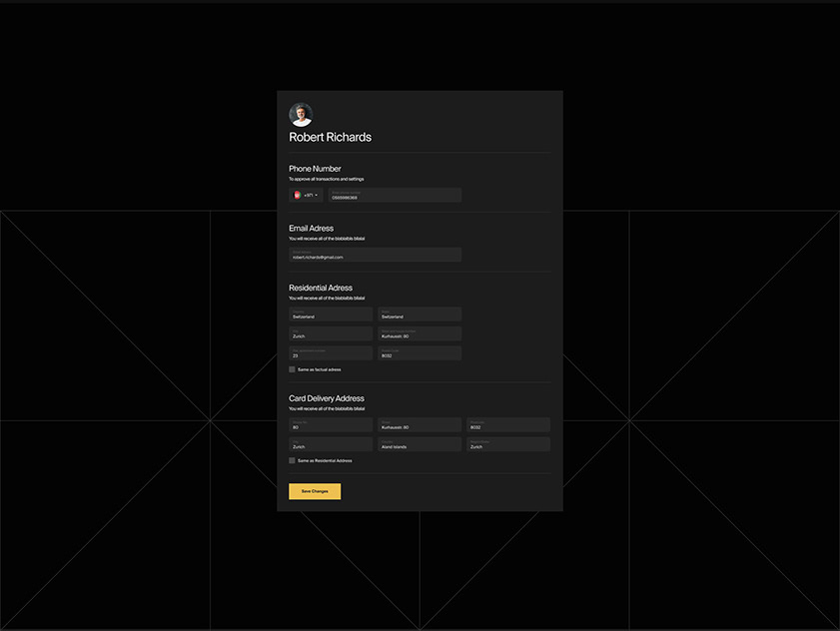
Task: Click Robert Richards' profile picture
Action: (x=300, y=113)
